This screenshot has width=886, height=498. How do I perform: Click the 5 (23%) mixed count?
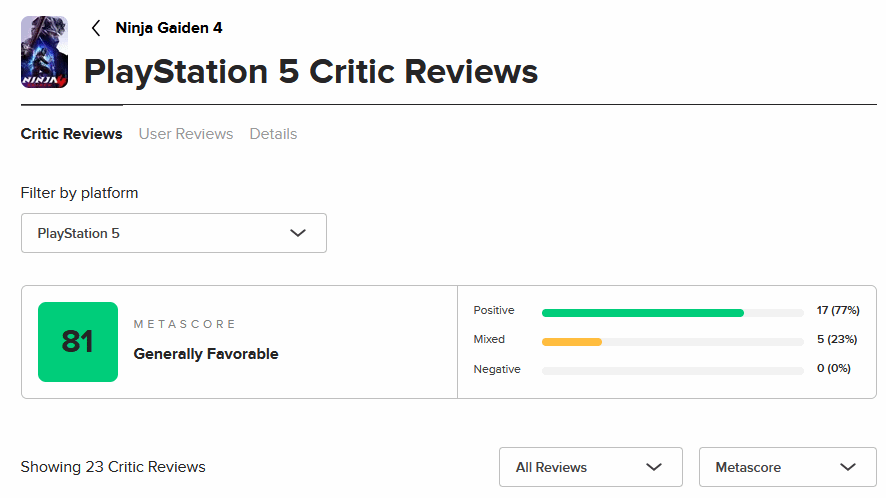tap(837, 340)
